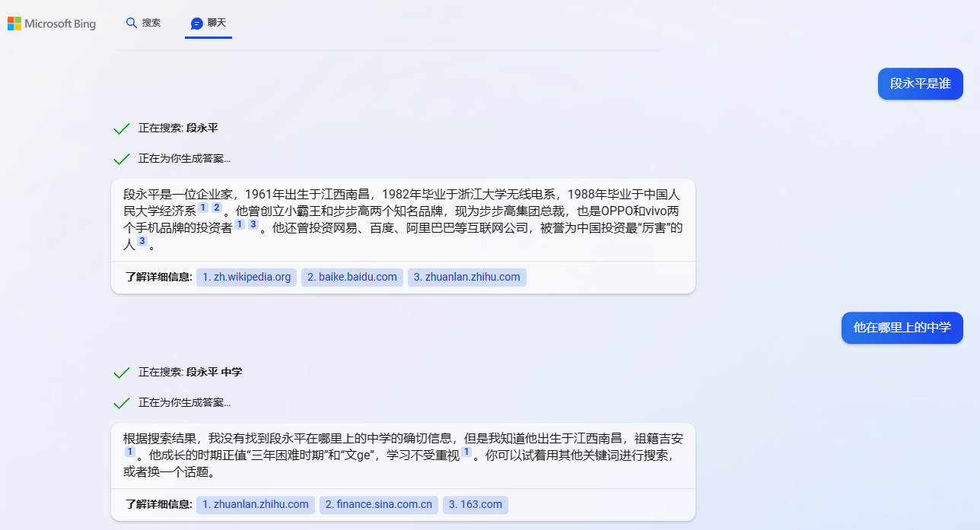The image size is (980, 530).
Task: Switch to the 聊天 tab
Action: coord(208,23)
